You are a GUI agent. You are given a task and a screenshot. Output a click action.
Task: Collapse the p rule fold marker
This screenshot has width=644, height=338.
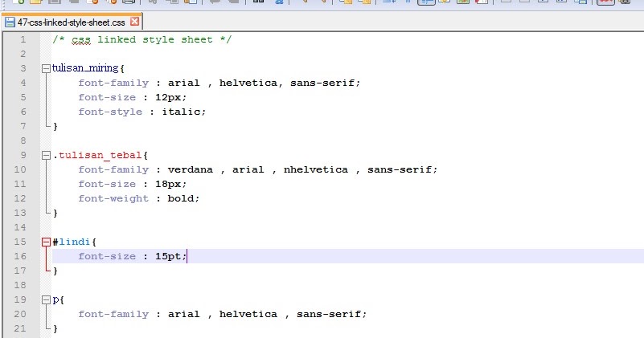46,300
